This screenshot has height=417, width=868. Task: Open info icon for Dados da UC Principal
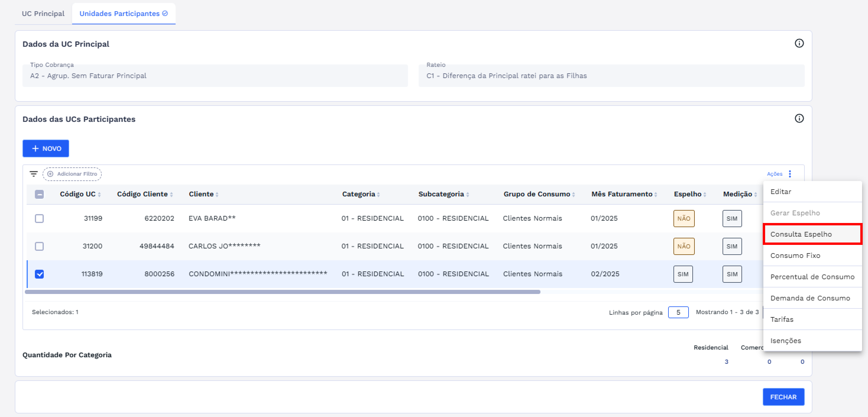pyautogui.click(x=799, y=43)
